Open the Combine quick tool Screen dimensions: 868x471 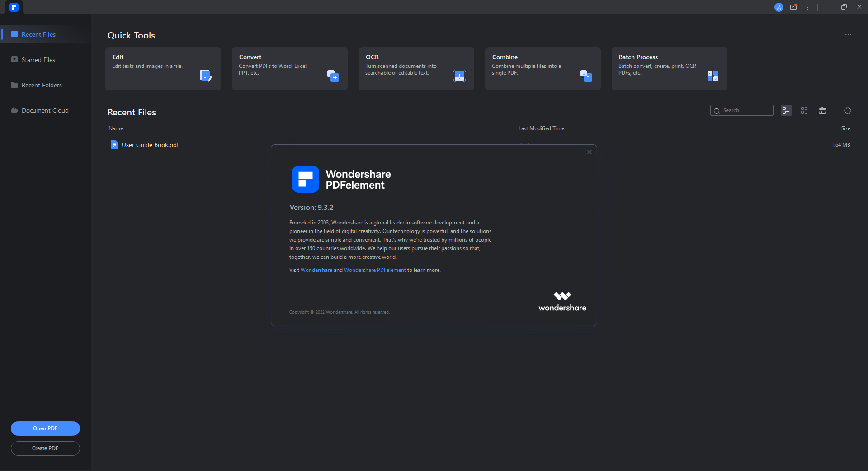543,69
